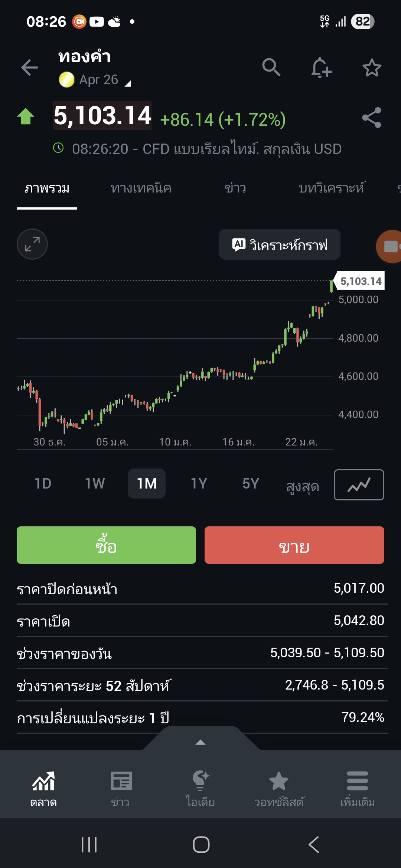Share the gold quote

tap(372, 118)
